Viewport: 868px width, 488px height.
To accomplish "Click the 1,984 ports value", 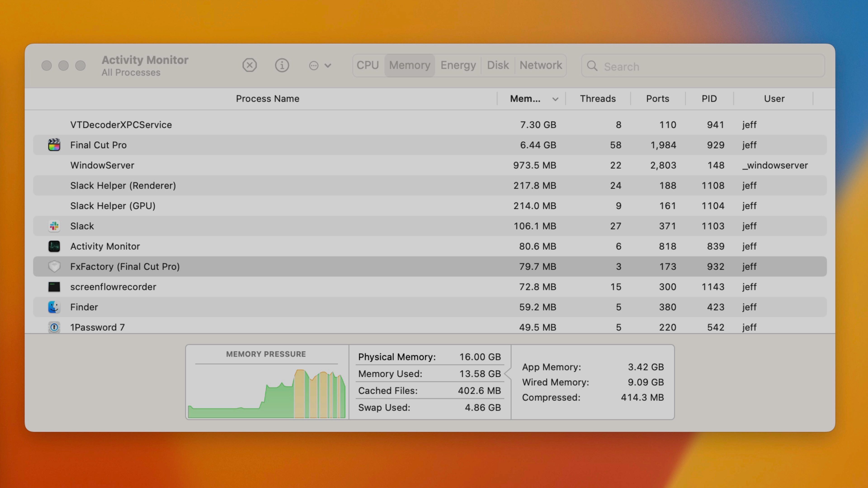I will (663, 145).
